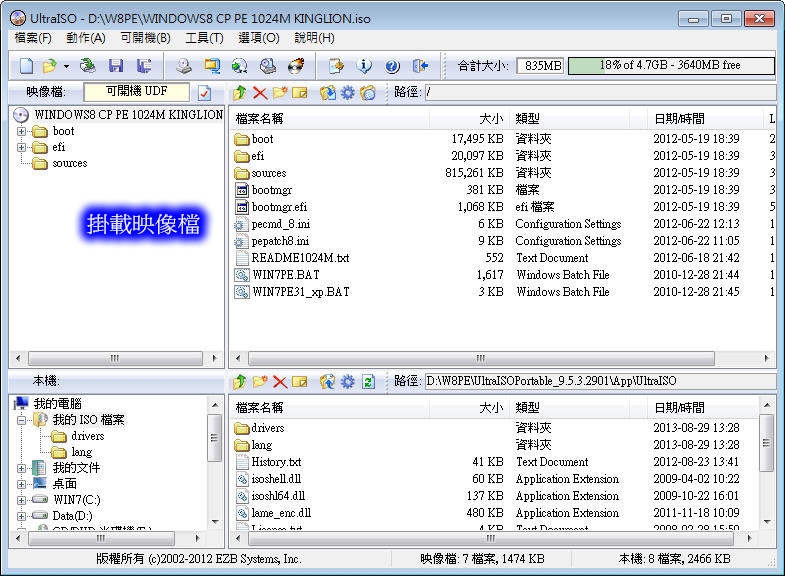This screenshot has height=576, width=785.
Task: Click the image file list horizontal scrollbar
Action: (482, 358)
